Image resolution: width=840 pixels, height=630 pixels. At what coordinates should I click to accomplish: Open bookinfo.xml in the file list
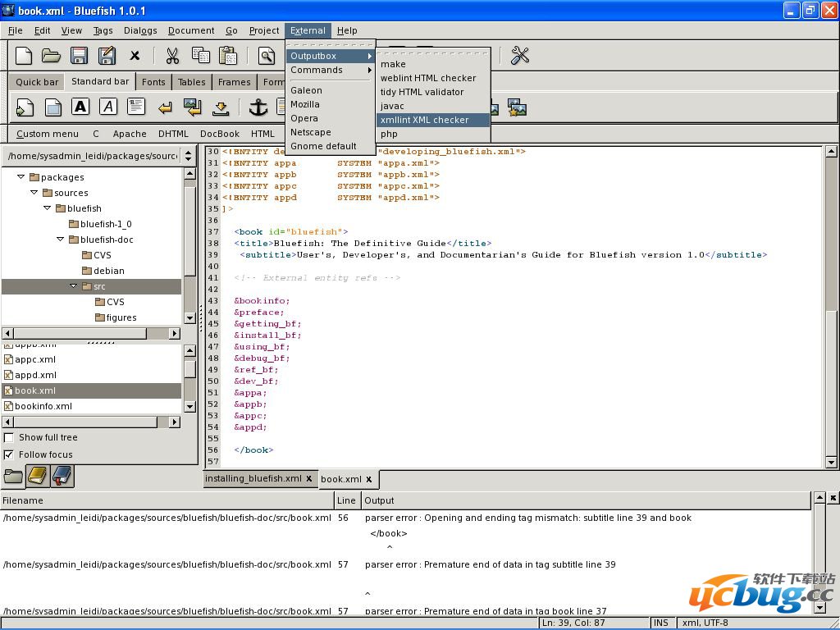[x=43, y=406]
